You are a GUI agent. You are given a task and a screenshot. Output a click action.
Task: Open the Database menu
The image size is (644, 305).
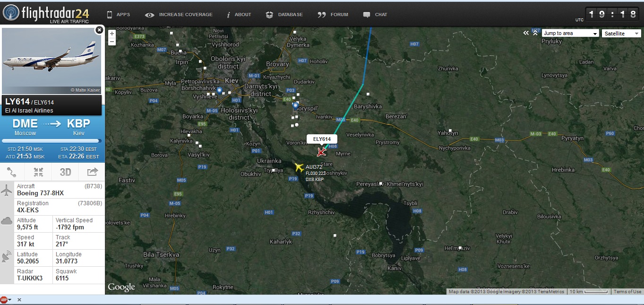[284, 15]
